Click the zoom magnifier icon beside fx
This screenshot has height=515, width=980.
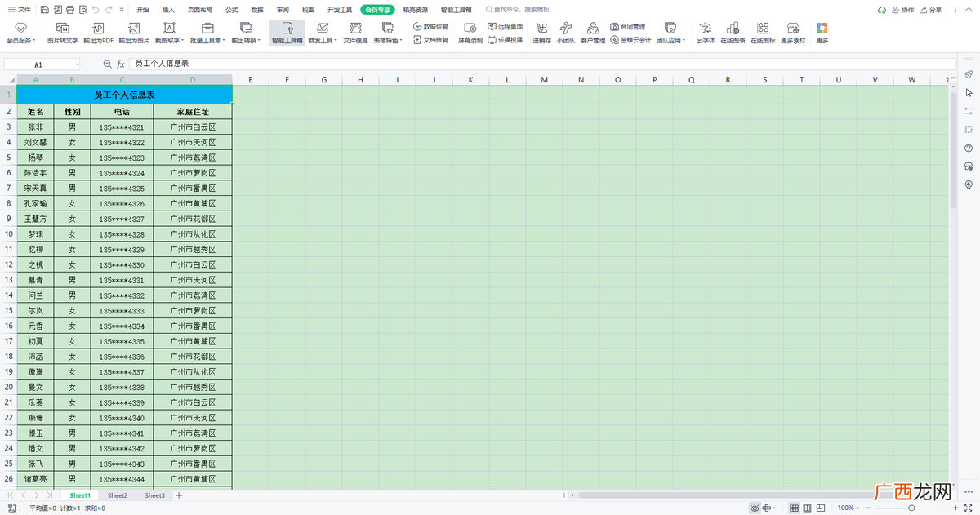(x=107, y=64)
